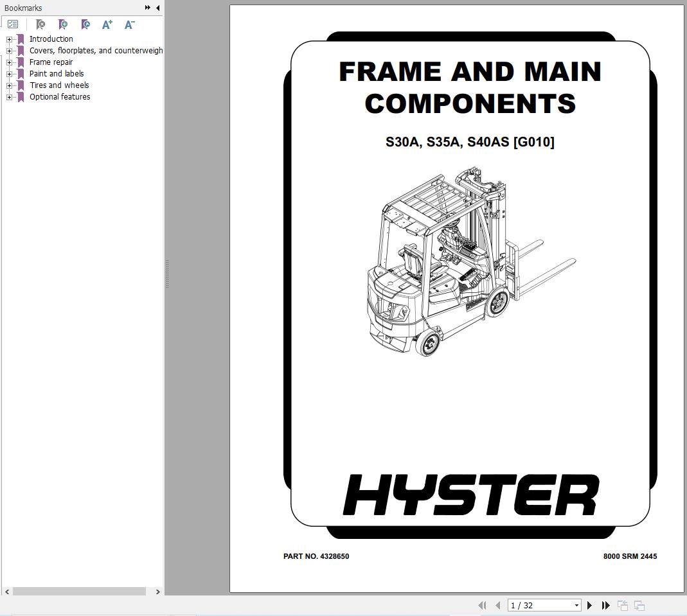Decrease bookmark font size with A-

pos(129,24)
